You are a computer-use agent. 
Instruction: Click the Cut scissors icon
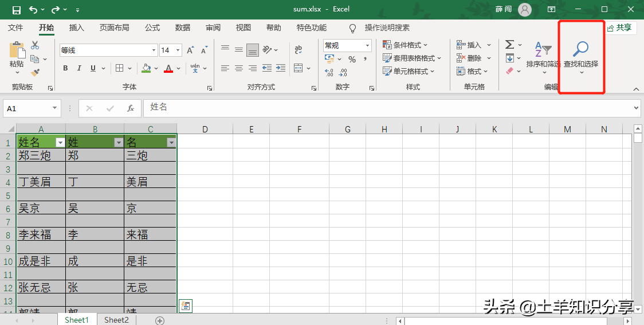(x=35, y=45)
